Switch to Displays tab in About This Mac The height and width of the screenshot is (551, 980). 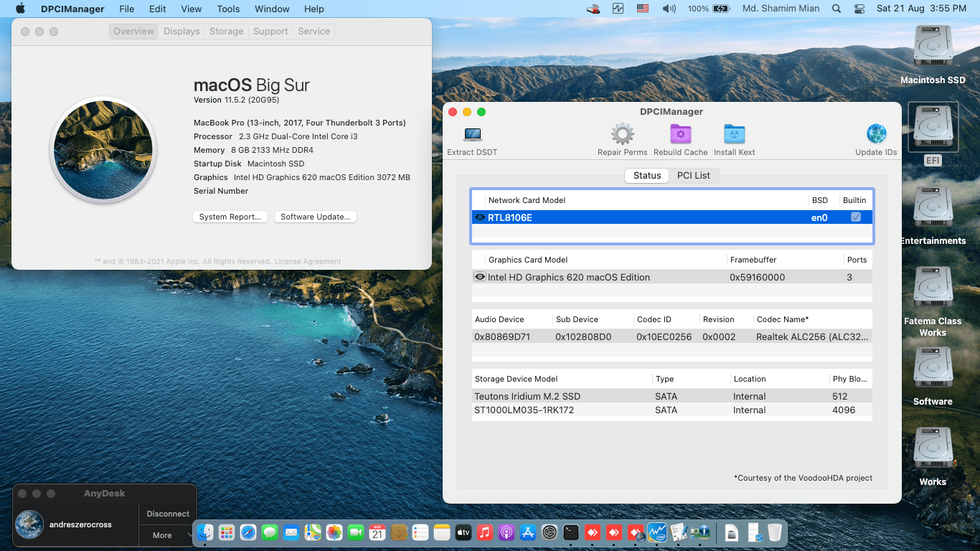pyautogui.click(x=182, y=32)
